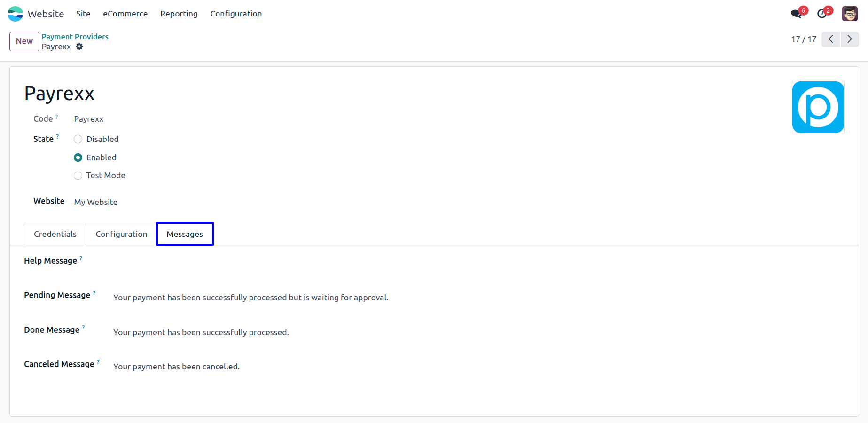This screenshot has height=423, width=868.
Task: Open the Reporting dropdown menu
Action: pos(179,14)
